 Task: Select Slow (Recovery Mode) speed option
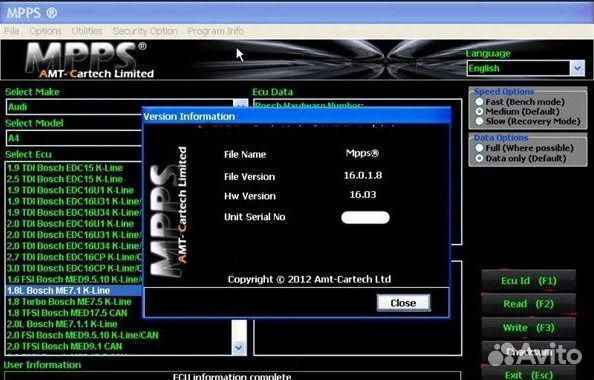(x=479, y=121)
